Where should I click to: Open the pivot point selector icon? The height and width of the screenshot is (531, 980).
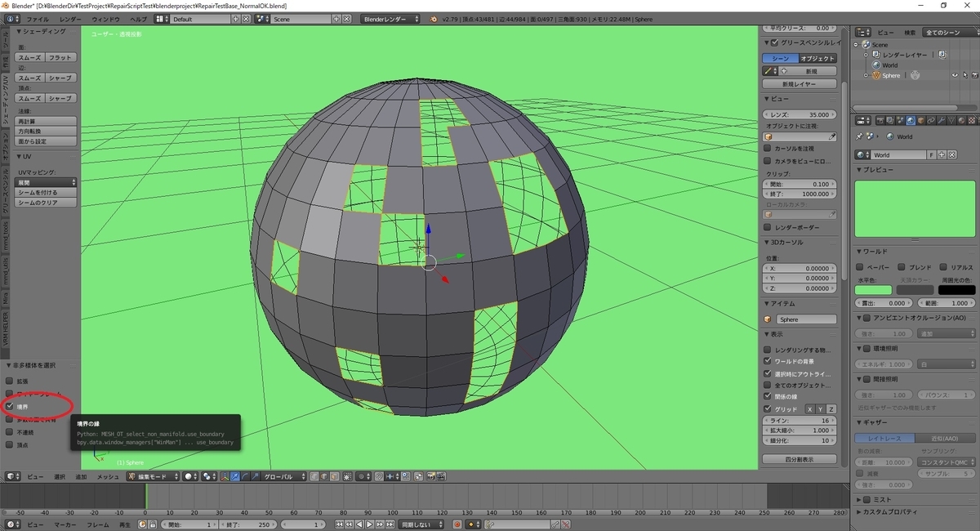pos(209,475)
